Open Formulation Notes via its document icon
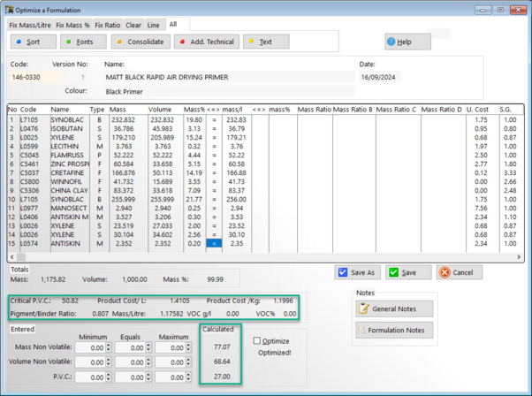The image size is (532, 396). click(x=362, y=331)
